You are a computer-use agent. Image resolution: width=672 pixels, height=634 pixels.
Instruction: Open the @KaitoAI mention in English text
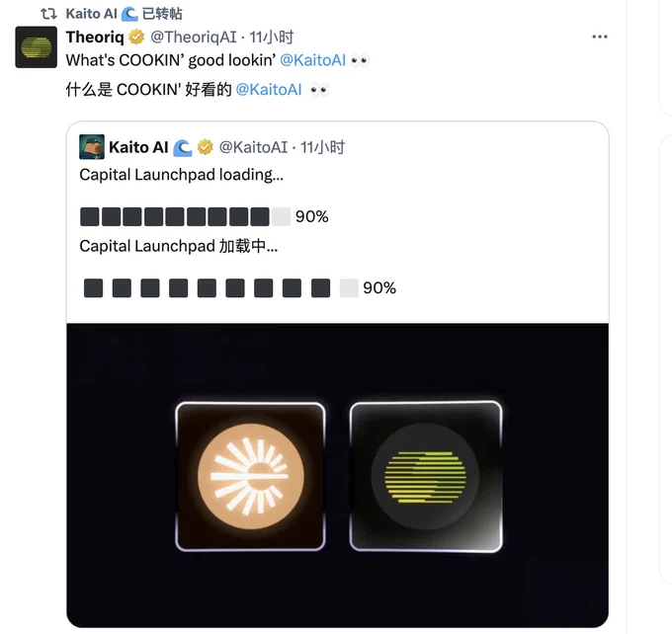313,60
